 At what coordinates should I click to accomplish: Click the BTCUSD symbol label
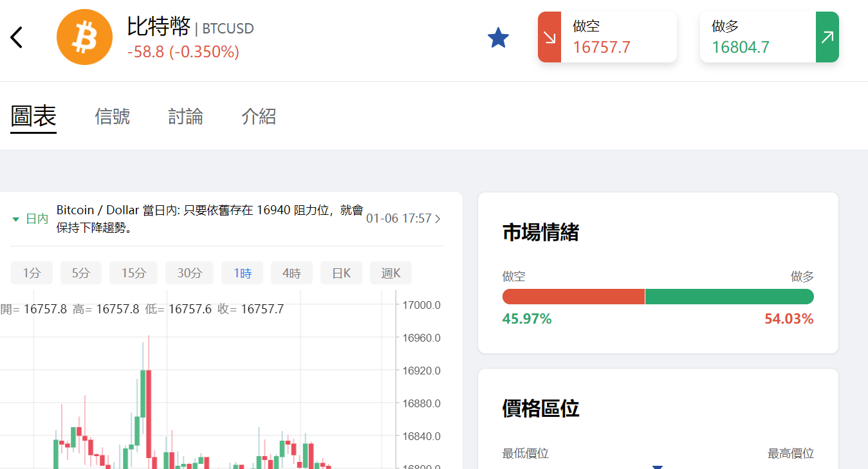228,28
